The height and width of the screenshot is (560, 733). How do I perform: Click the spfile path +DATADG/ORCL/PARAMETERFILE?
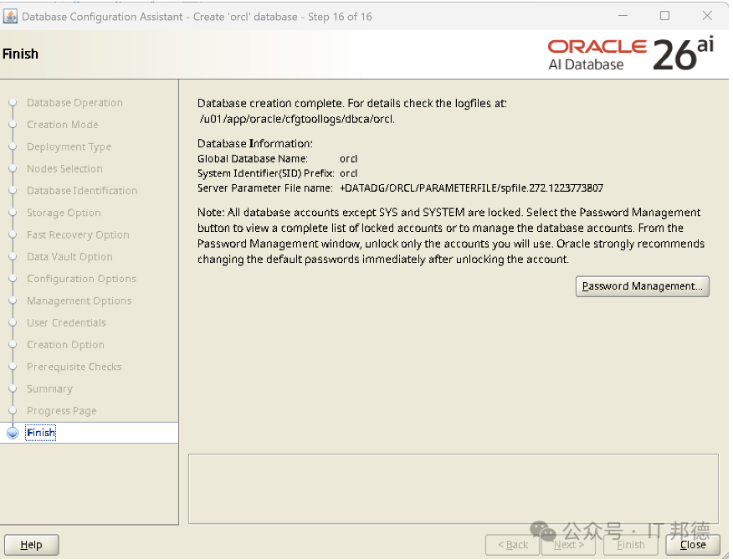pos(471,188)
